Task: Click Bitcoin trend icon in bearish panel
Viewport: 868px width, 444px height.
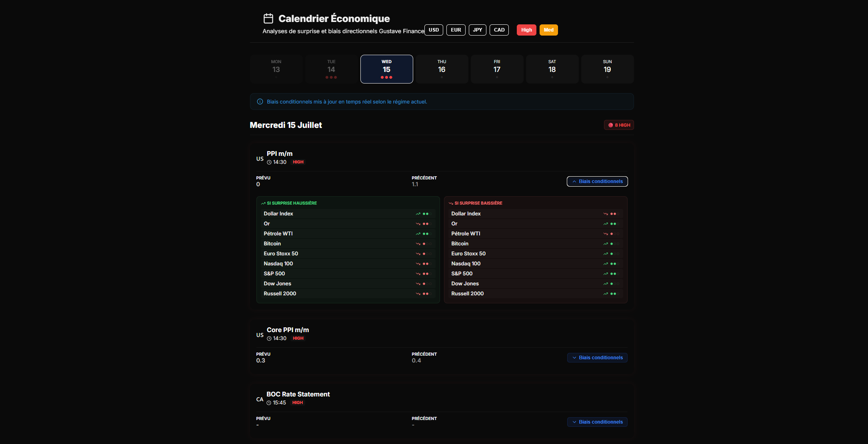Action: coord(606,244)
